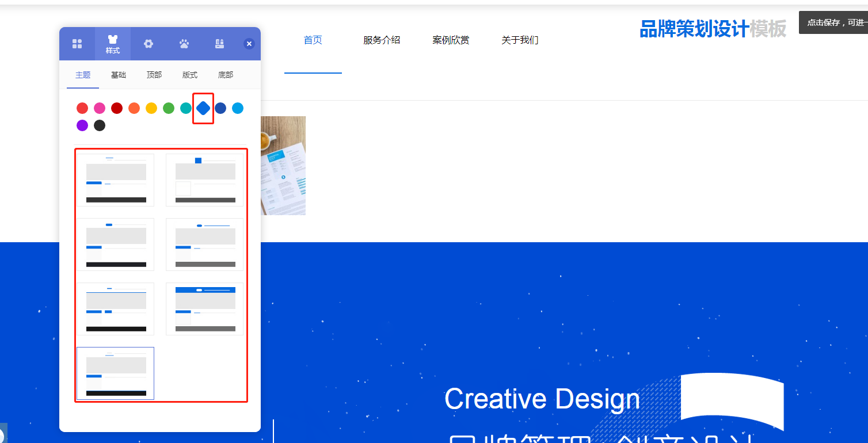Open the gear settings icon in panel
The image size is (868, 443).
(149, 44)
